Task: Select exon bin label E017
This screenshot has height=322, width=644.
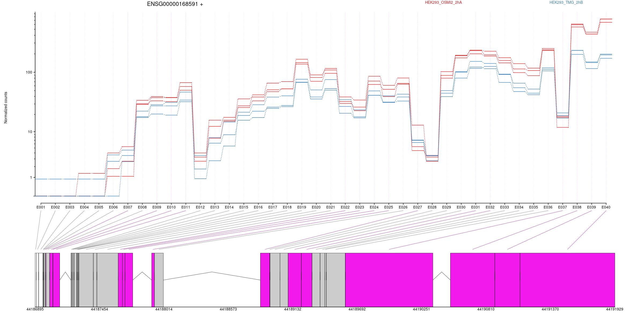Action: [273, 207]
